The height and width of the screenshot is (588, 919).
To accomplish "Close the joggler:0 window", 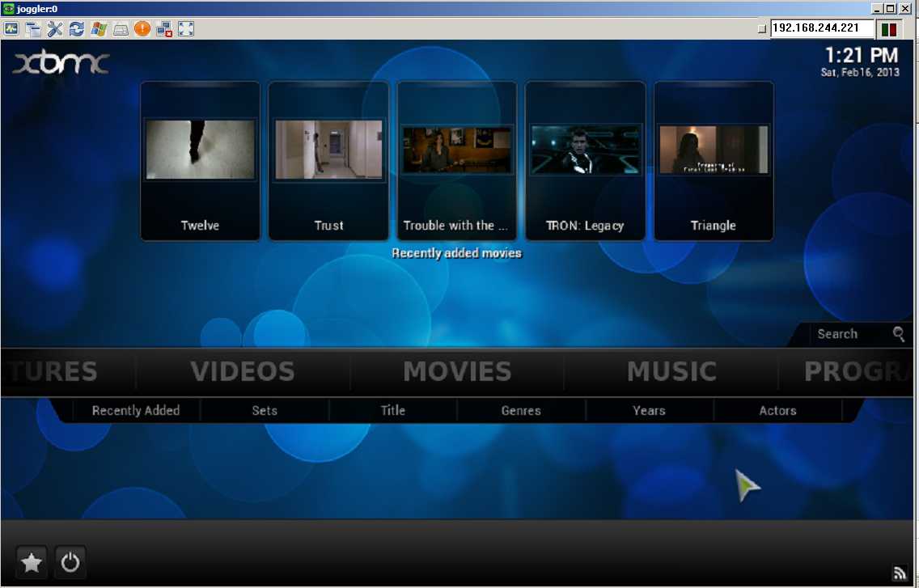I will [905, 8].
